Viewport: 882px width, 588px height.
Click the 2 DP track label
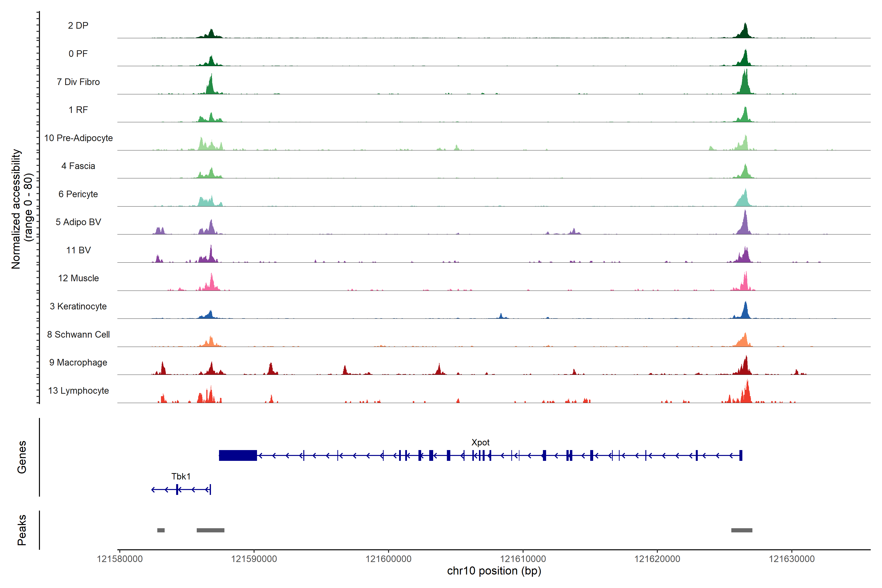tap(78, 25)
